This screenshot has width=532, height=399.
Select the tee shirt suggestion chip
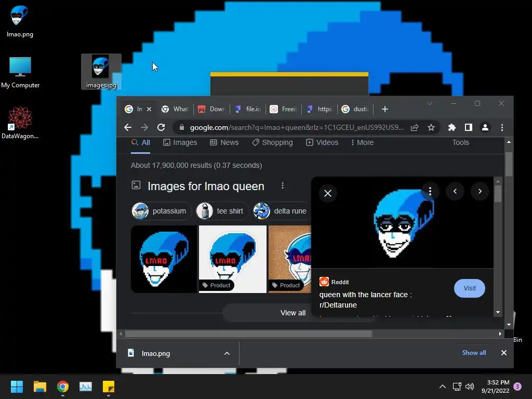(222, 211)
